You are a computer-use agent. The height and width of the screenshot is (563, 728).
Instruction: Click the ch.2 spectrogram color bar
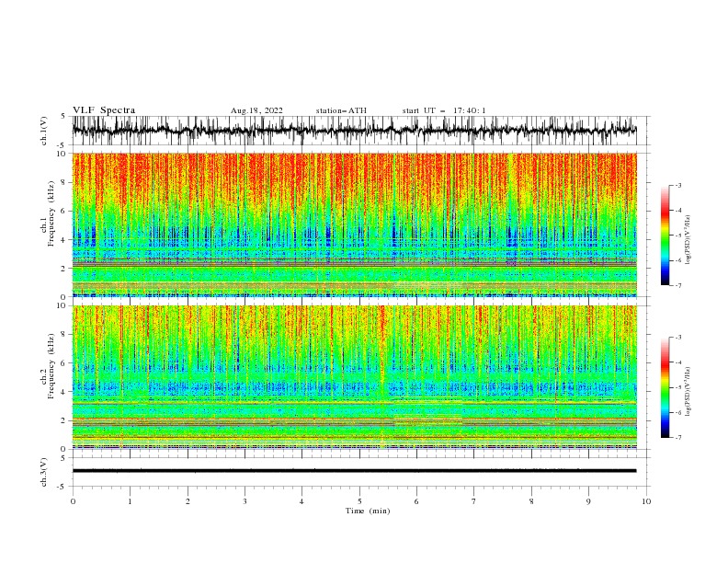click(665, 387)
